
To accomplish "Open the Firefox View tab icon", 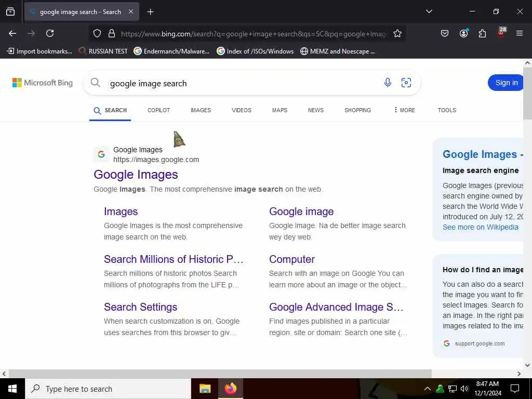I will click(10, 11).
